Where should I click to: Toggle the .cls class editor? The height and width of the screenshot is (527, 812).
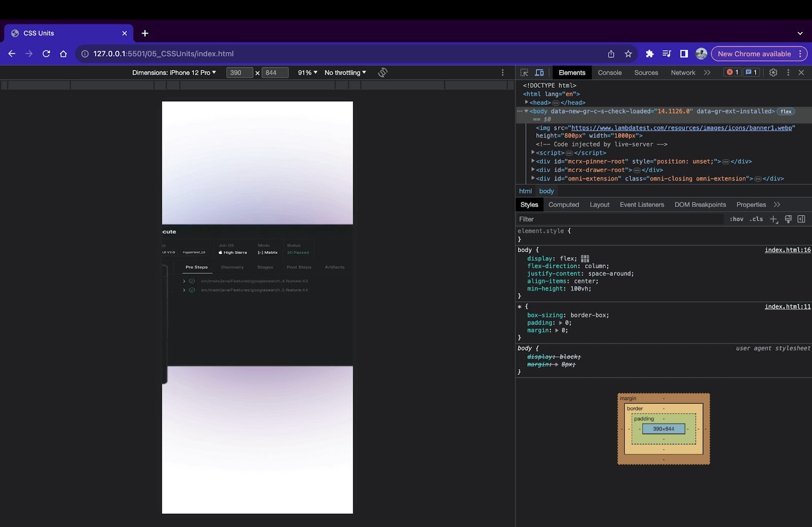point(756,219)
